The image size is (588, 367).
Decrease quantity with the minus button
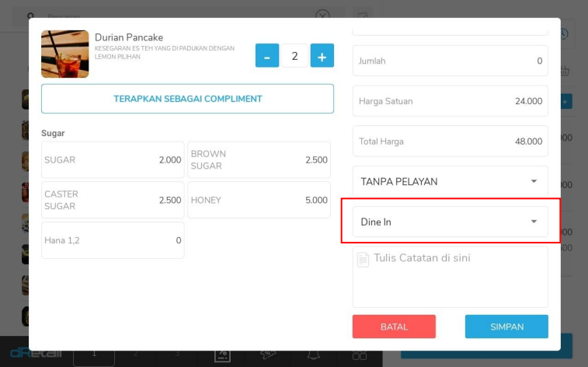[x=266, y=56]
